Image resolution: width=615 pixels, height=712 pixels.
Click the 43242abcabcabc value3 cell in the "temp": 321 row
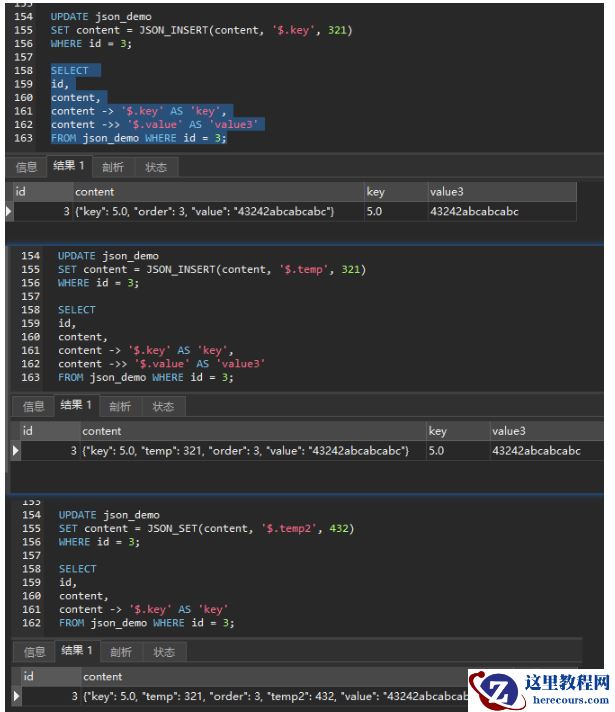(x=547, y=451)
